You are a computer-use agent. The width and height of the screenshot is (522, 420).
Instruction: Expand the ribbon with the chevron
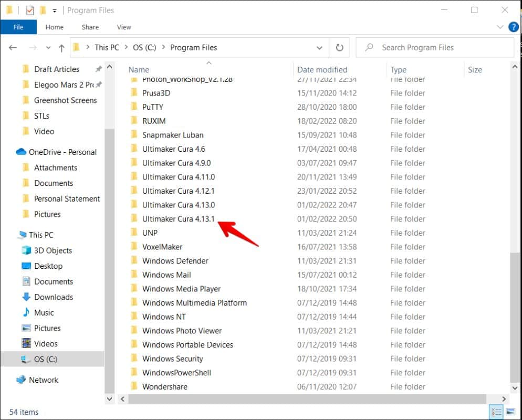500,27
